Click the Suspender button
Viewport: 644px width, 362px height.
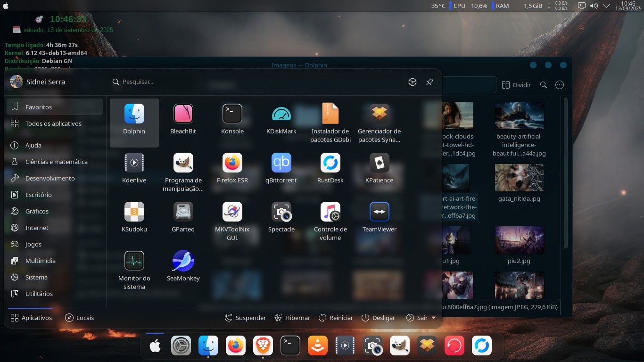tap(245, 318)
